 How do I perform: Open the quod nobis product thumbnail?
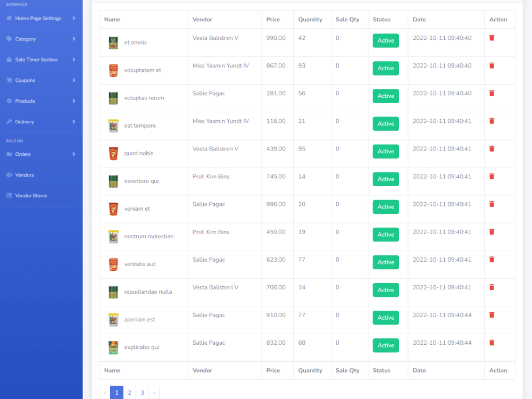point(113,153)
